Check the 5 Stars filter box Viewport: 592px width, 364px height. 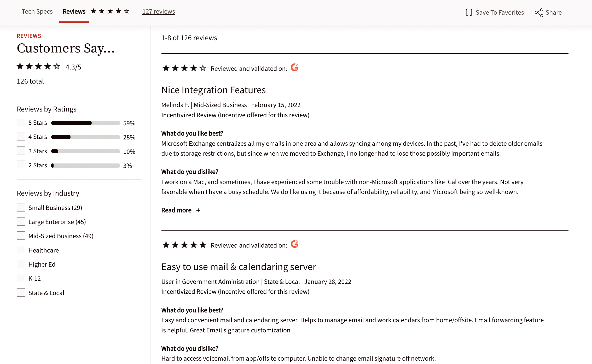(21, 122)
